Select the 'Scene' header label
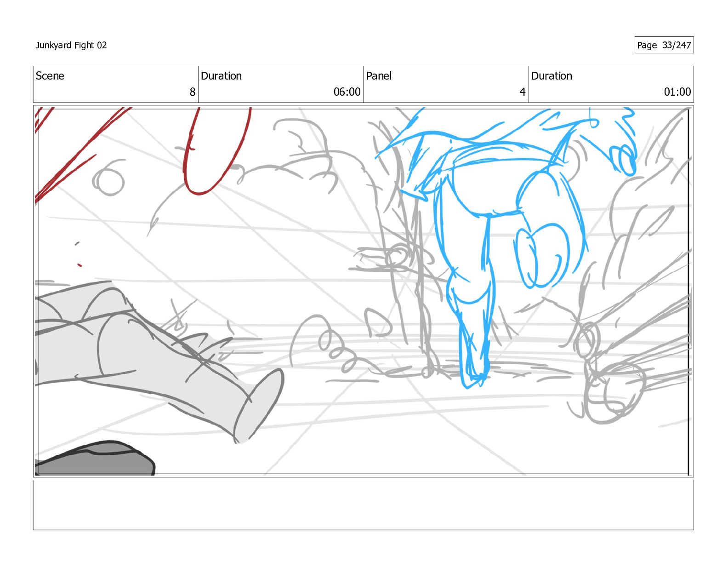 pyautogui.click(x=50, y=76)
